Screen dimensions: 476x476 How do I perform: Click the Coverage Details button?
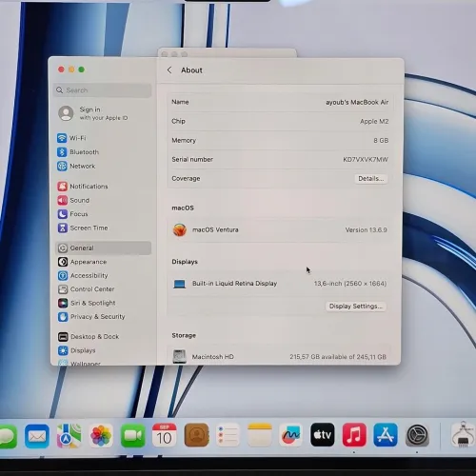[371, 179]
